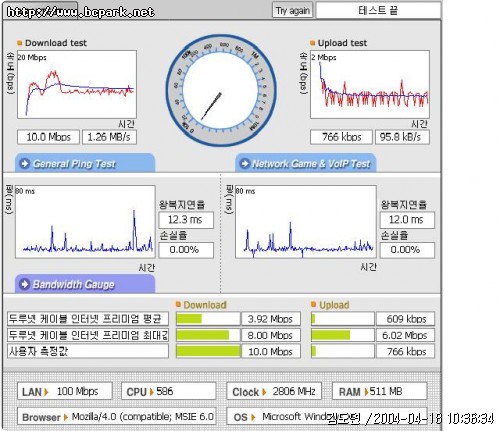
Task: Click the orange bullet beside Upload test
Action: pos(312,43)
